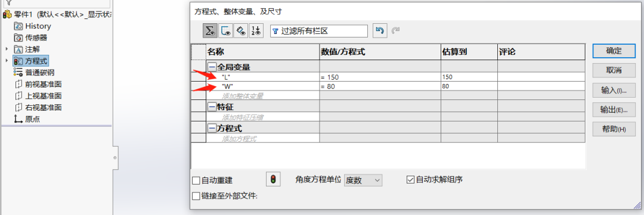Uncheck the 自动求解组序 checkbox

410,179
